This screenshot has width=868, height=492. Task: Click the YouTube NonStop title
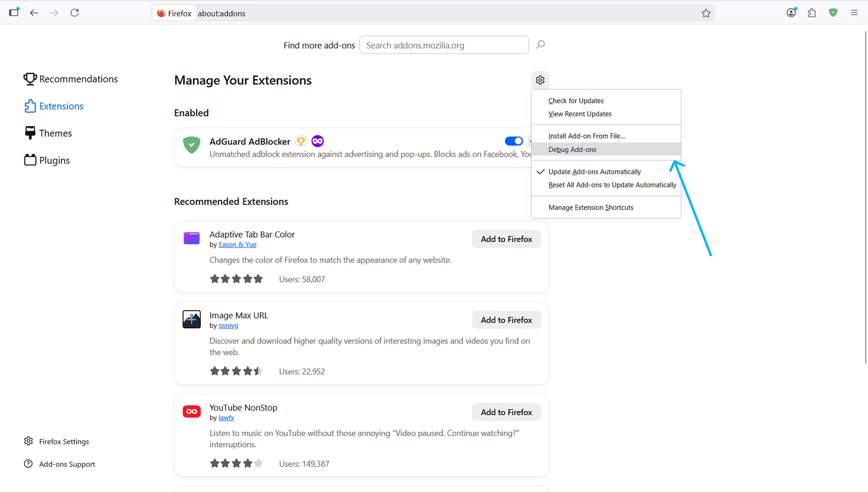[x=243, y=408]
